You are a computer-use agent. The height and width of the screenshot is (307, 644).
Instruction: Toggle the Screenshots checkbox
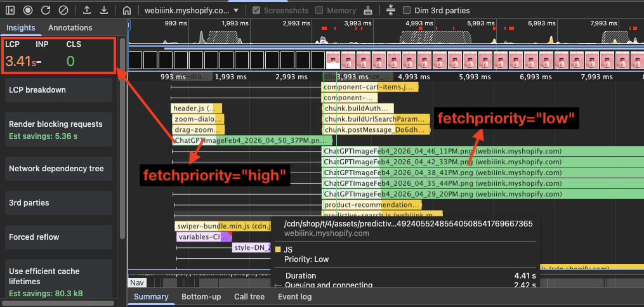click(x=256, y=11)
